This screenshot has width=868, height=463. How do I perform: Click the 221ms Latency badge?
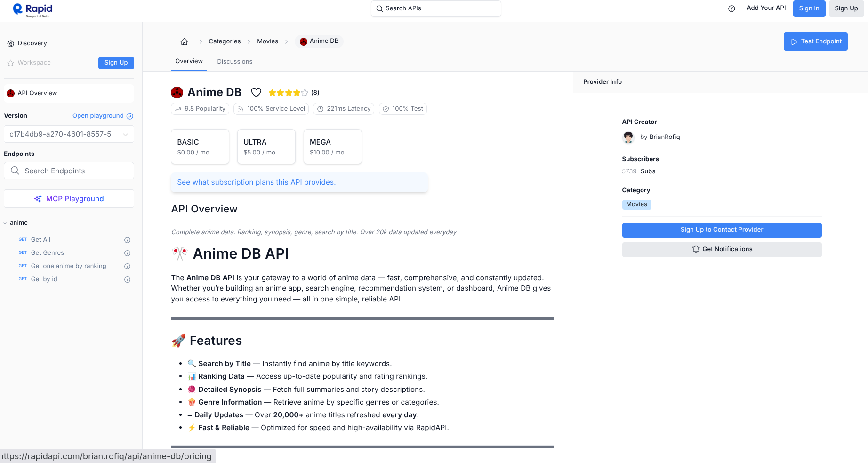344,109
